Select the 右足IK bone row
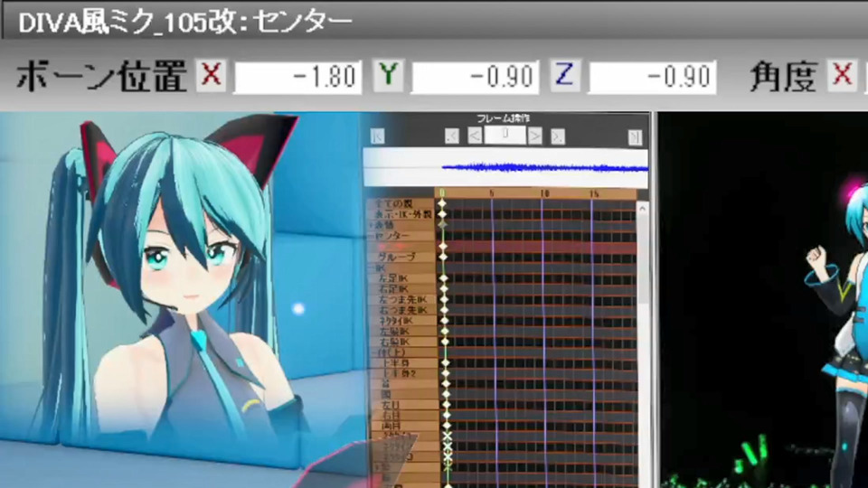The image size is (868, 488). click(x=401, y=289)
